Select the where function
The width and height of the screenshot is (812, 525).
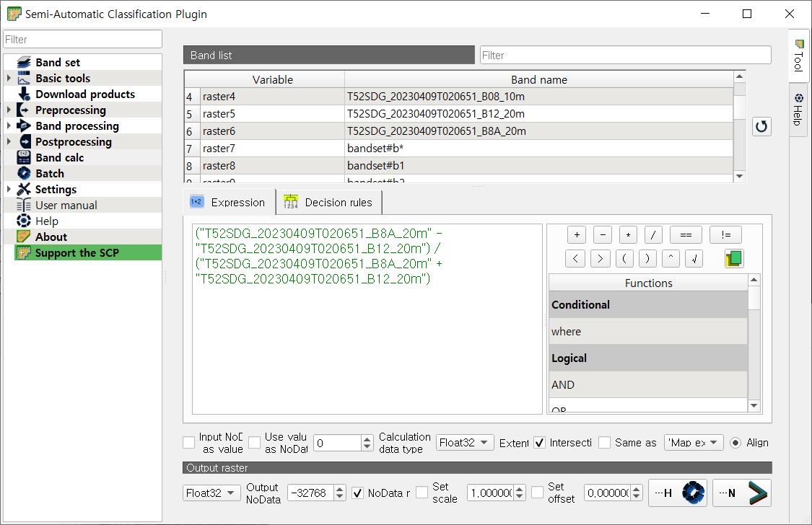coord(648,332)
